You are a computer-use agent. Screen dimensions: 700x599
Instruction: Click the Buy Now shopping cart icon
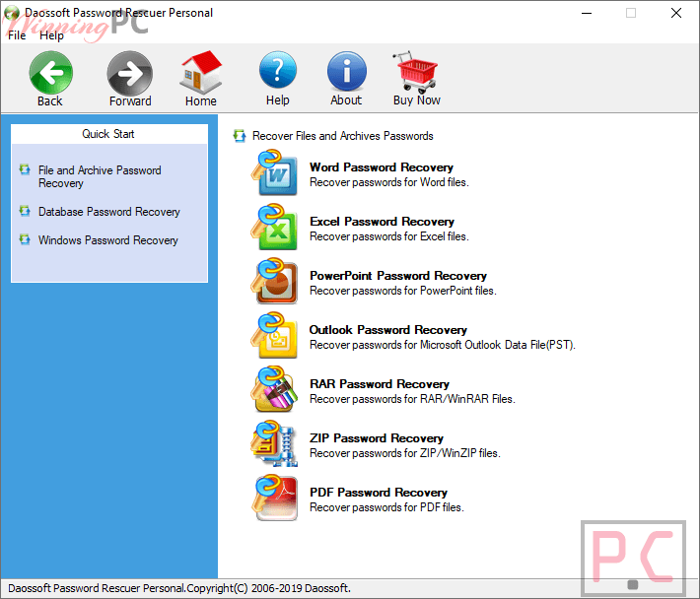(416, 71)
